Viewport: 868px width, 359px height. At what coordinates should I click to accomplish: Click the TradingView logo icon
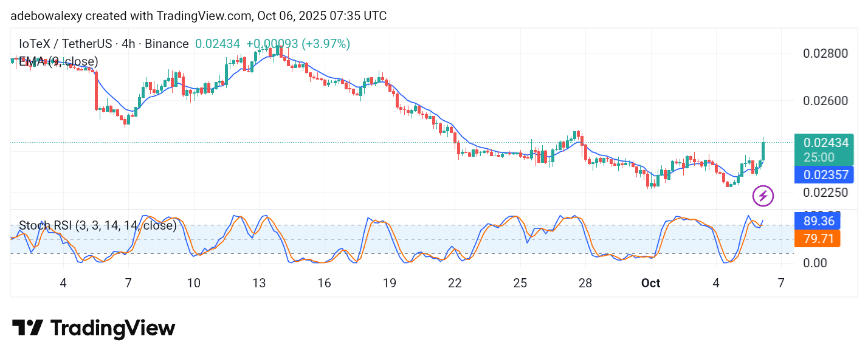click(27, 329)
